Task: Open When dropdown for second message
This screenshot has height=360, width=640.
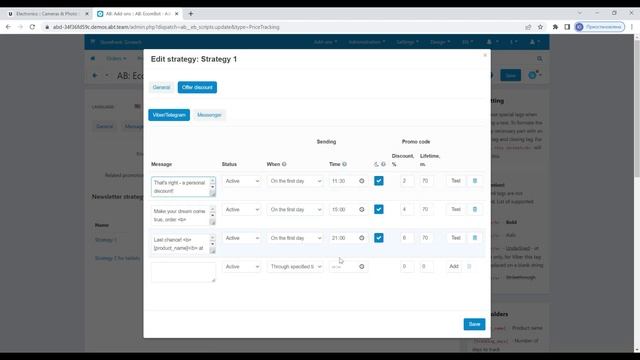Action: [295, 210]
